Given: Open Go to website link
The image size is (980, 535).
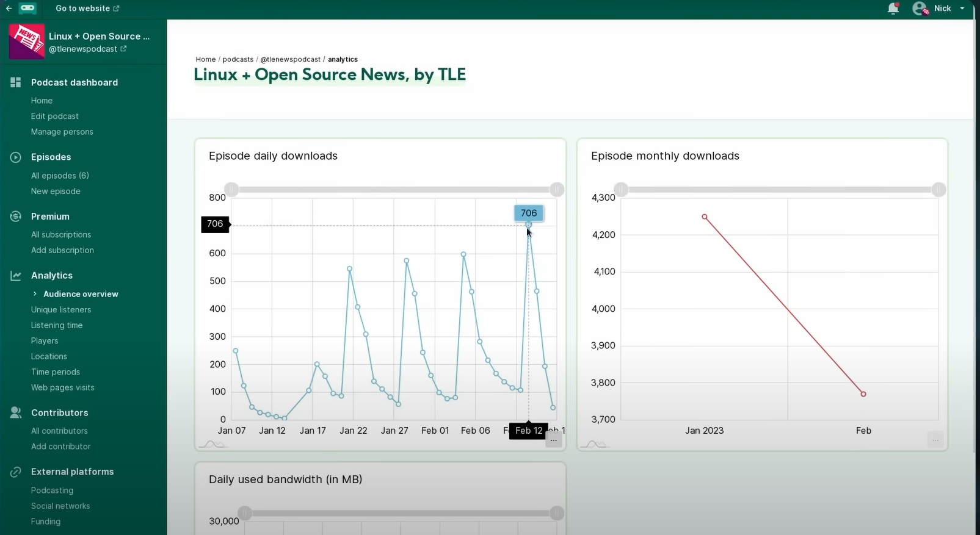Looking at the screenshot, I should point(87,9).
